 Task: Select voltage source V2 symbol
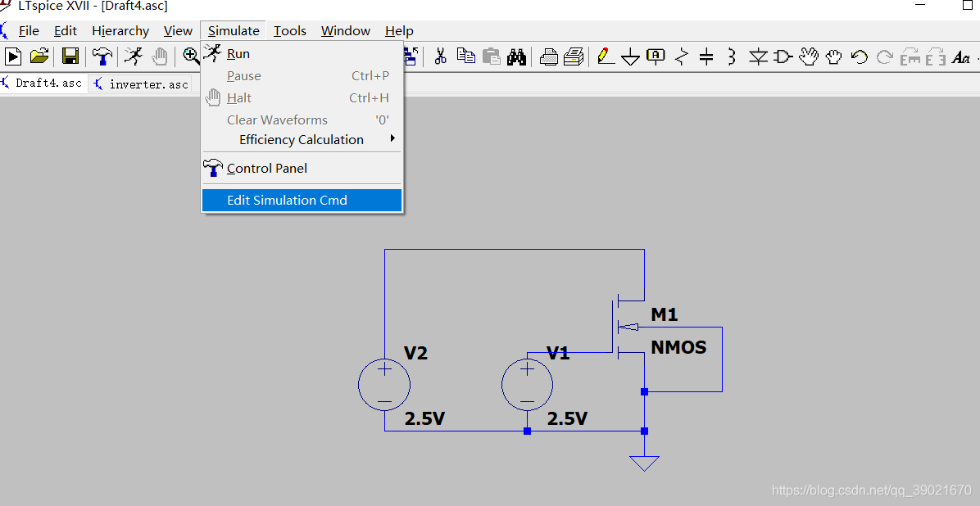pyautogui.click(x=383, y=385)
